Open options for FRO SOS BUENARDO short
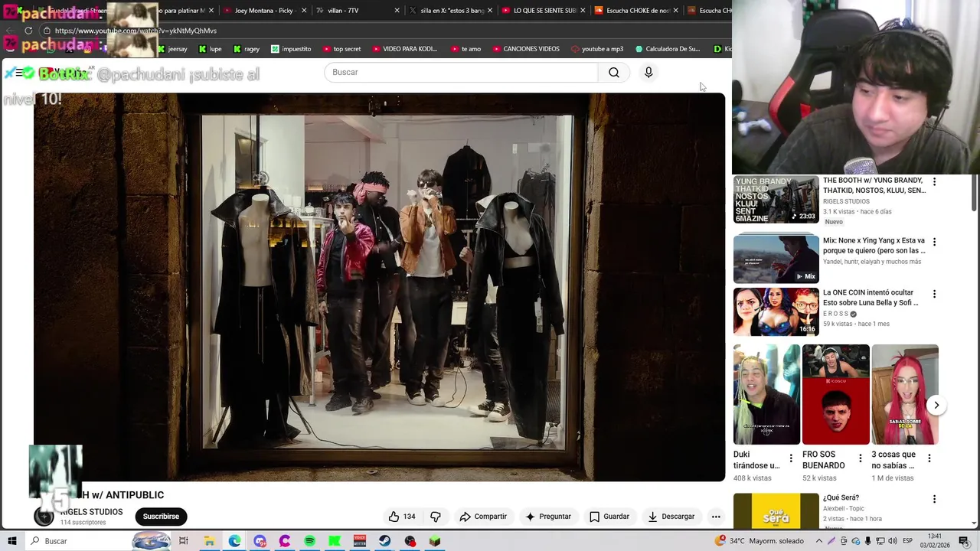 [860, 458]
